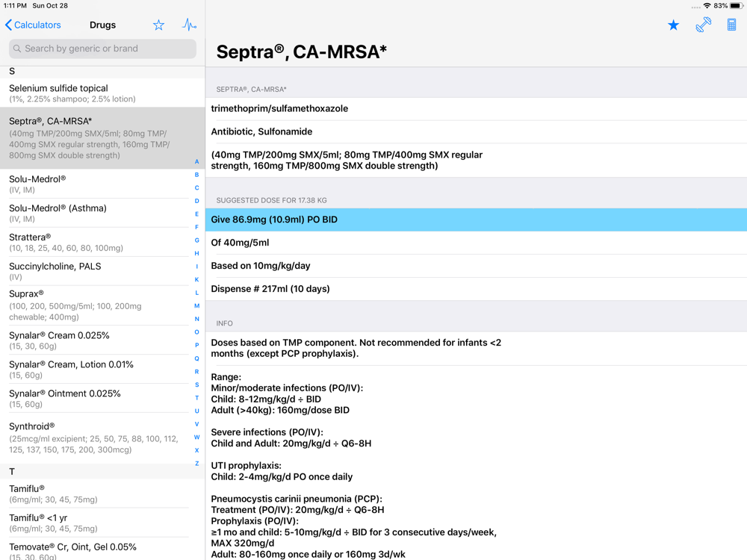This screenshot has width=747, height=560.
Task: Jump to letter Z in index
Action: 196,464
